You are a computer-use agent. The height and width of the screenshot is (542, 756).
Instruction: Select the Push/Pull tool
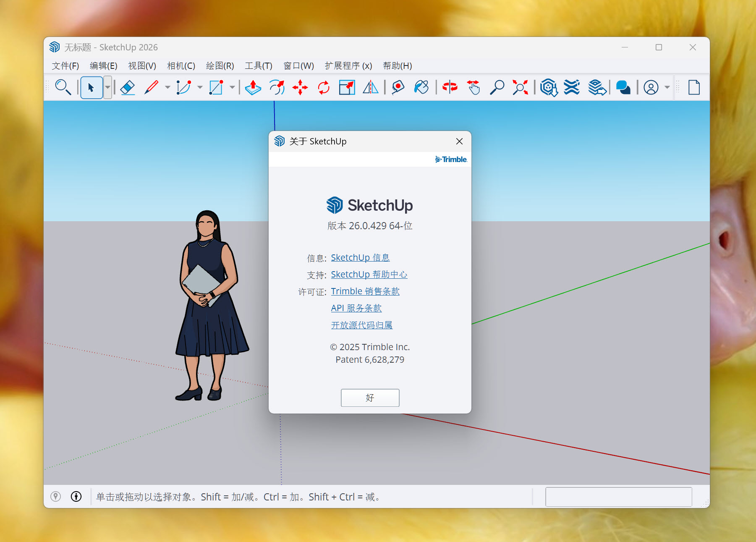click(x=253, y=88)
